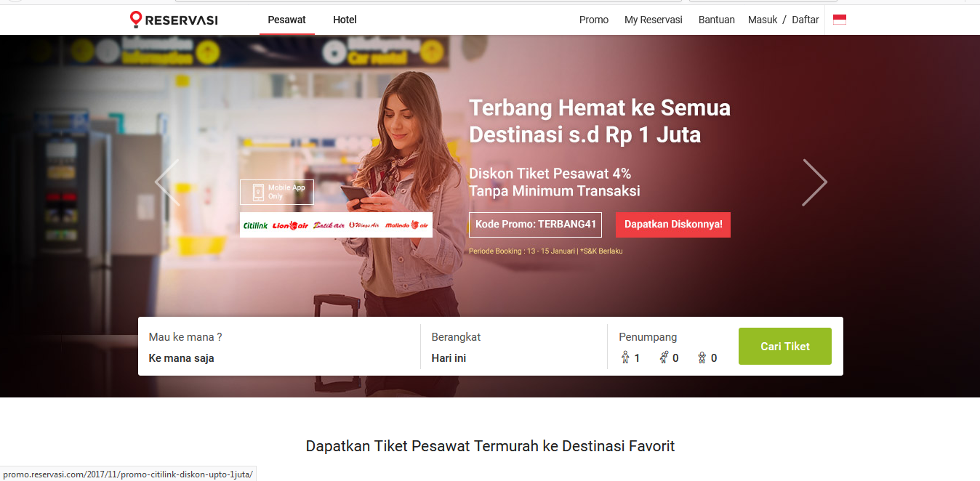Click Dapatkan Diskonnya! button
The image size is (980, 481).
coord(673,225)
